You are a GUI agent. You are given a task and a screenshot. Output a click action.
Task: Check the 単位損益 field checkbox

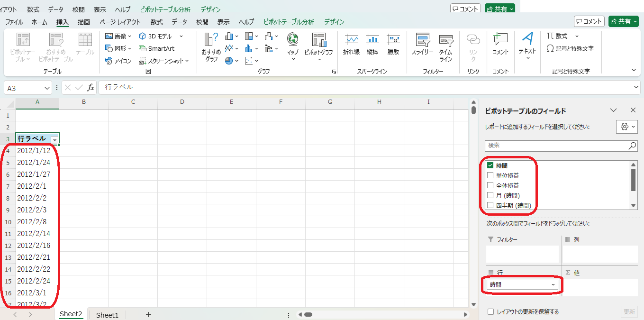point(490,175)
